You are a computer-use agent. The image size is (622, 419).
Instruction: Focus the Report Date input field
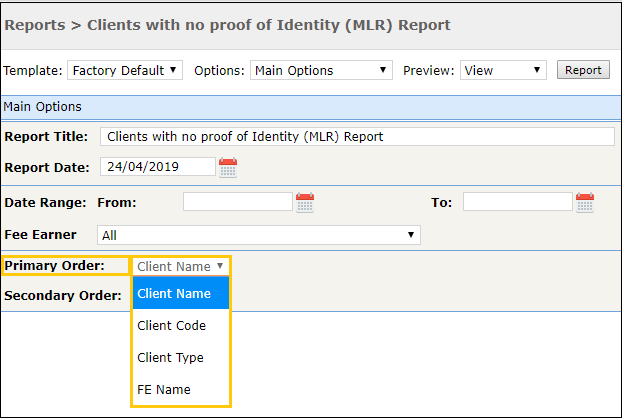pos(158,167)
